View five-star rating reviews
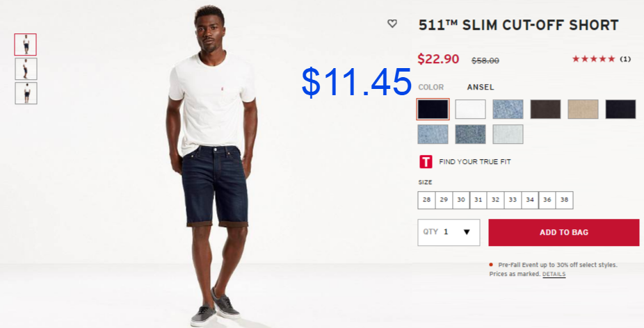The height and width of the screenshot is (328, 644). point(593,59)
